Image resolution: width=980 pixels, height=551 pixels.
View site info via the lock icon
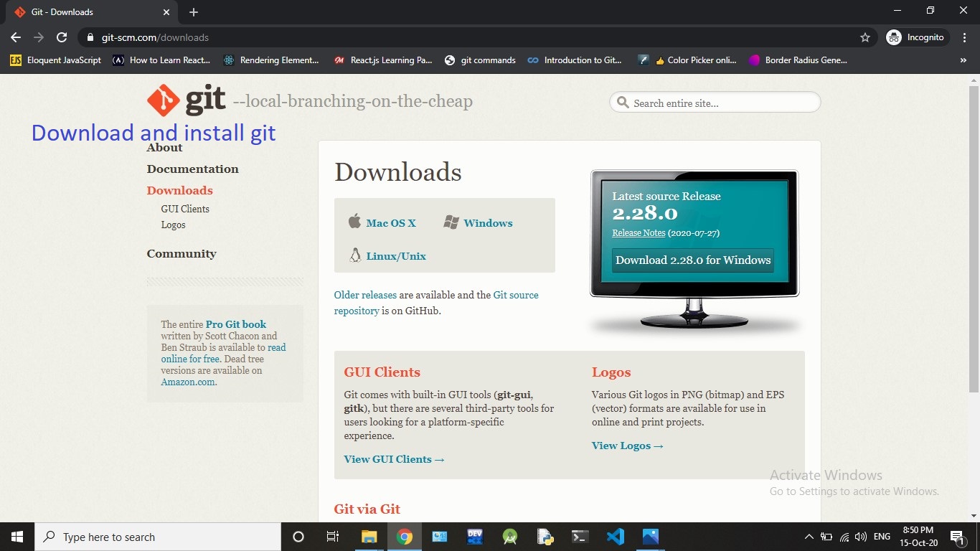click(90, 37)
